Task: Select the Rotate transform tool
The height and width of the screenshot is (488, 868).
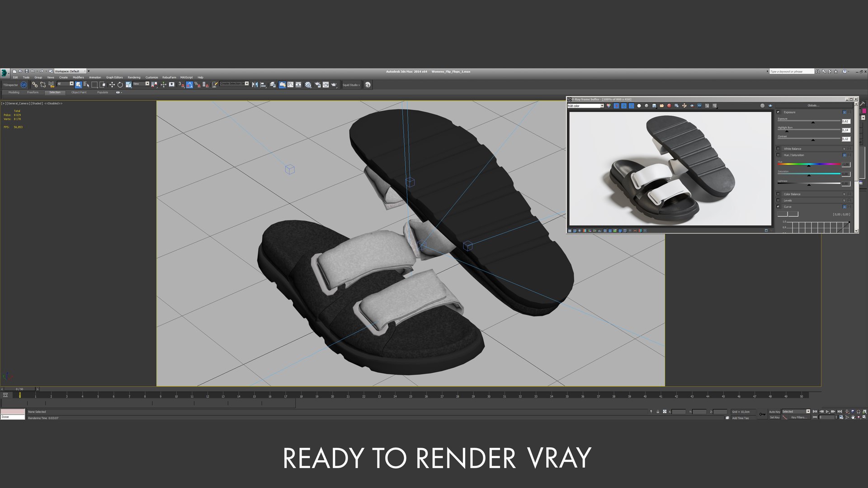Action: [120, 84]
